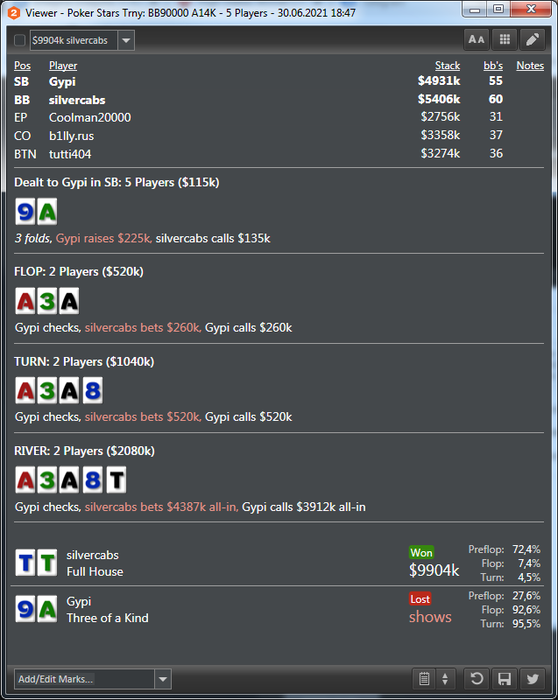Click the green Won result badge
Viewport: 558px width, 700px height.
421,553
